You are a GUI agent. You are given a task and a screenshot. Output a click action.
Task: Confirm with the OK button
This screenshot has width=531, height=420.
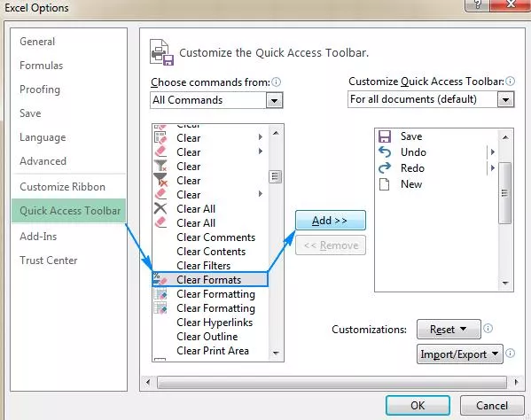click(418, 405)
